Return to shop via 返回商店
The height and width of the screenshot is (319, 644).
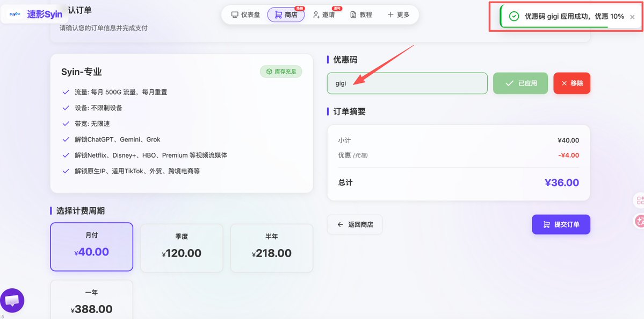pyautogui.click(x=355, y=224)
